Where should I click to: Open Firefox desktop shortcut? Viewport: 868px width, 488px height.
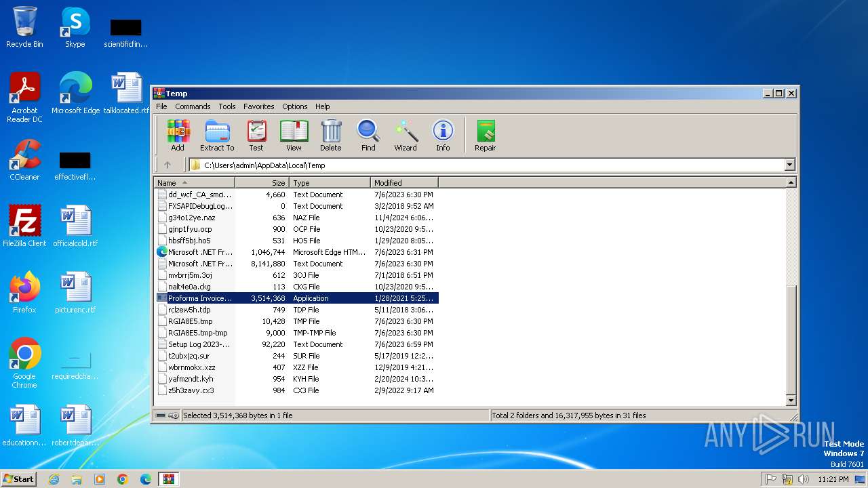[x=24, y=293]
